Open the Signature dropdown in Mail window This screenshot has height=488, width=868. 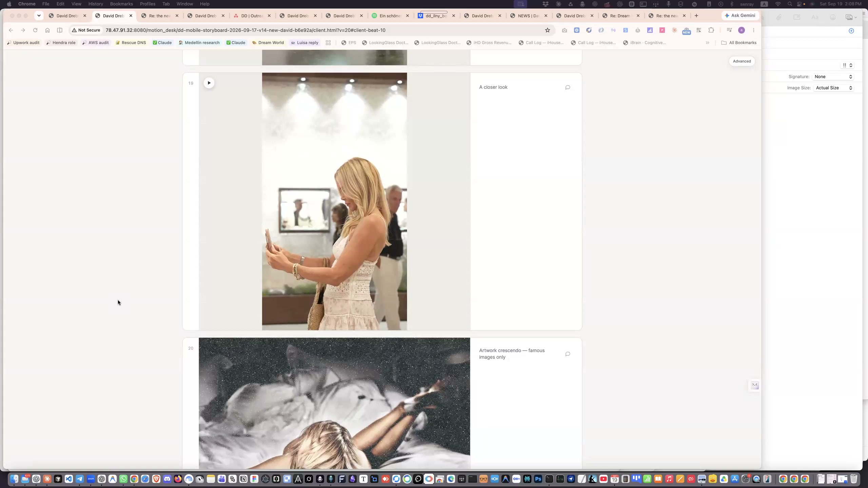pos(833,77)
